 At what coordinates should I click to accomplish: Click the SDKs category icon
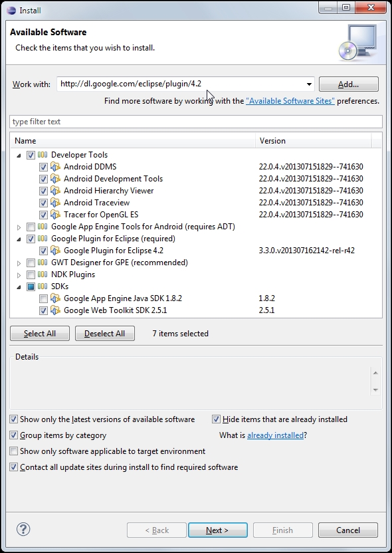(43, 286)
